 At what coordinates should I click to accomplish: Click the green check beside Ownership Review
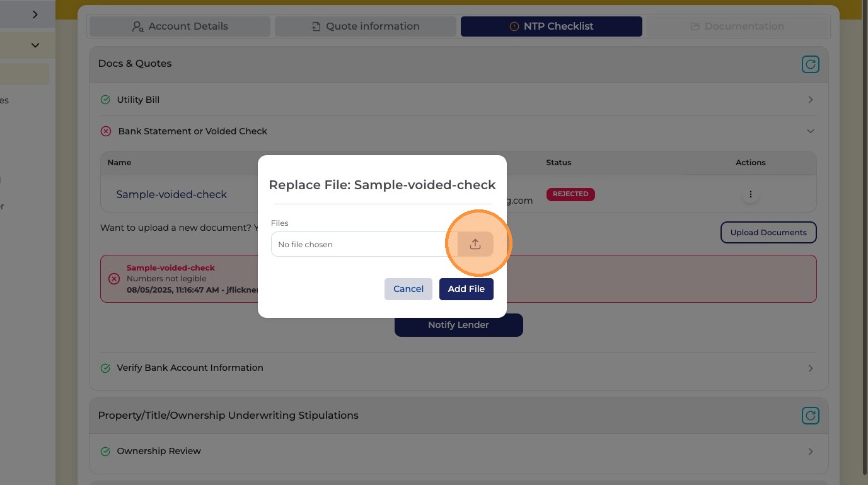(105, 451)
